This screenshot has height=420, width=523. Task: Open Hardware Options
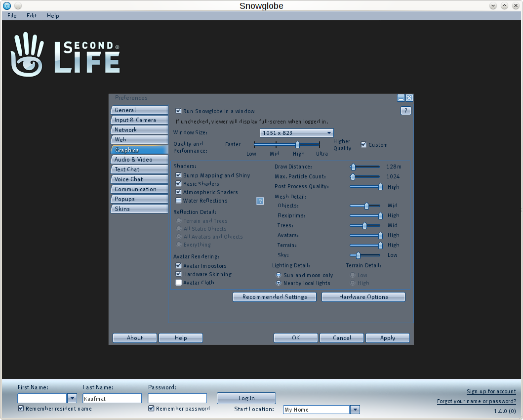[363, 297]
